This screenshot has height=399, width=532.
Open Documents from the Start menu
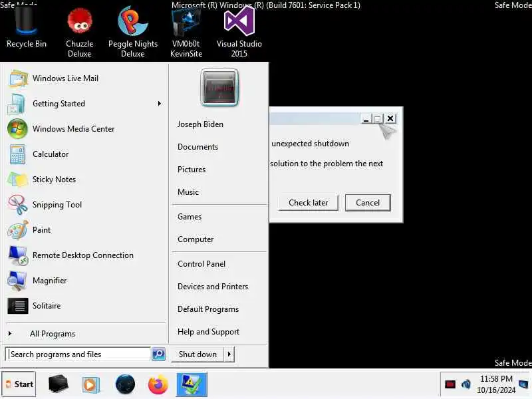[198, 147]
